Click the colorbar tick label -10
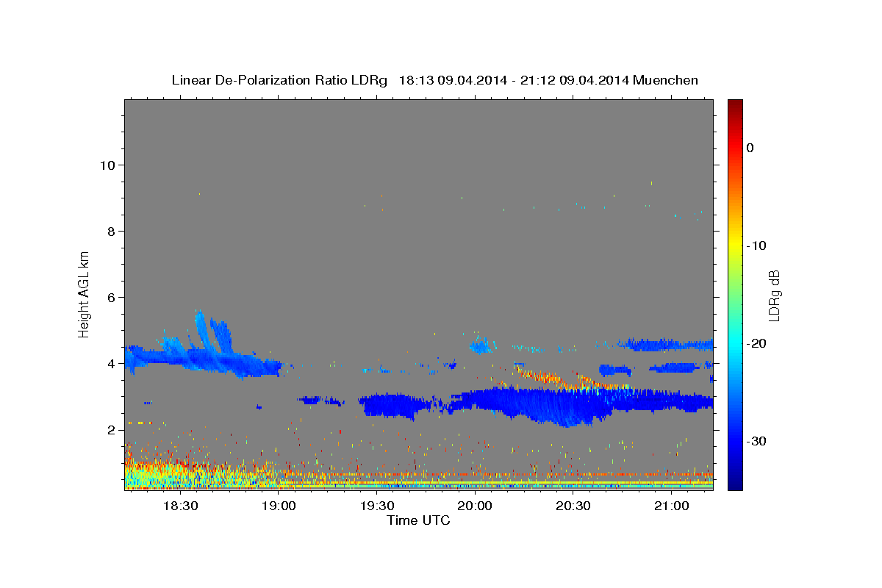This screenshot has width=882, height=588. point(757,245)
